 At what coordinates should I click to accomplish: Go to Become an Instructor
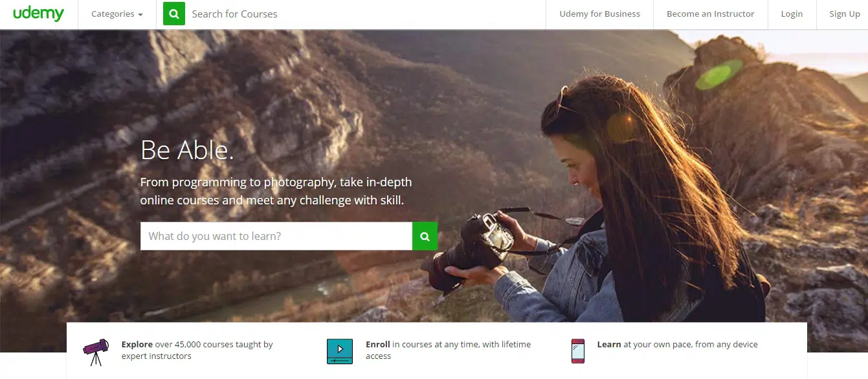coord(710,14)
